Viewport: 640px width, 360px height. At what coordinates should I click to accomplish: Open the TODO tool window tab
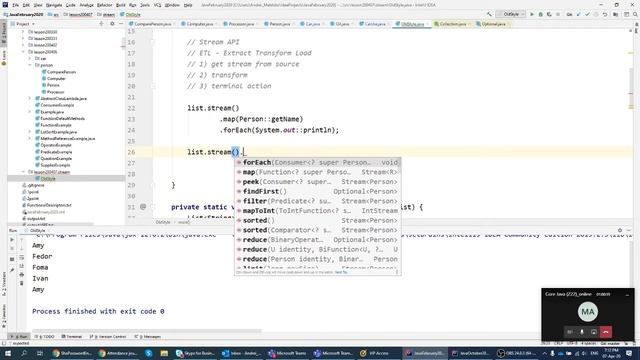pos(45,337)
